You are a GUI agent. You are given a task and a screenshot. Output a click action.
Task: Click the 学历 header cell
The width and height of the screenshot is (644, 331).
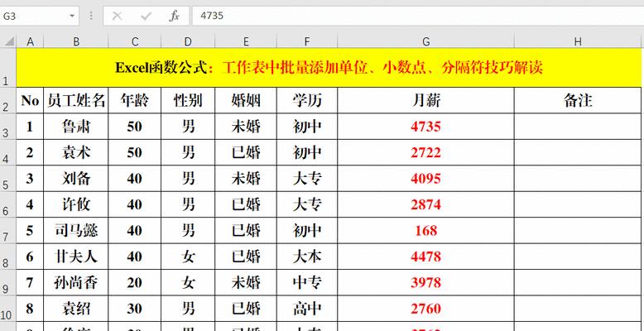point(307,100)
